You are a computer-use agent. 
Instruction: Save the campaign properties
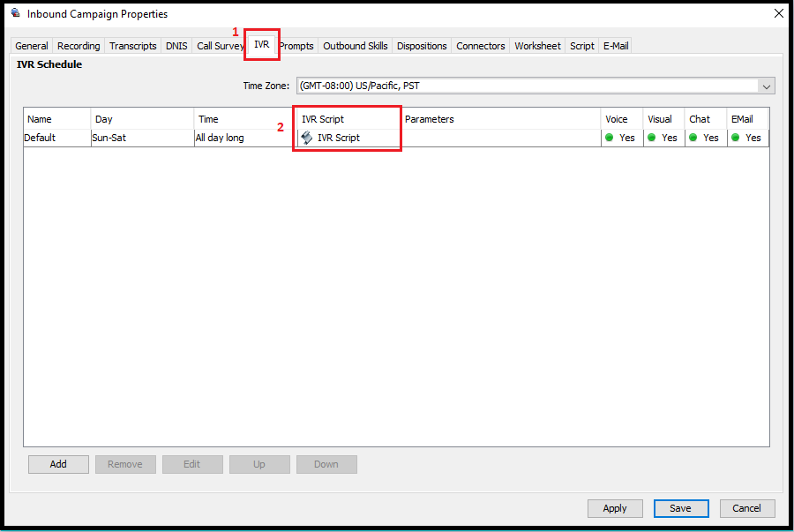point(680,508)
